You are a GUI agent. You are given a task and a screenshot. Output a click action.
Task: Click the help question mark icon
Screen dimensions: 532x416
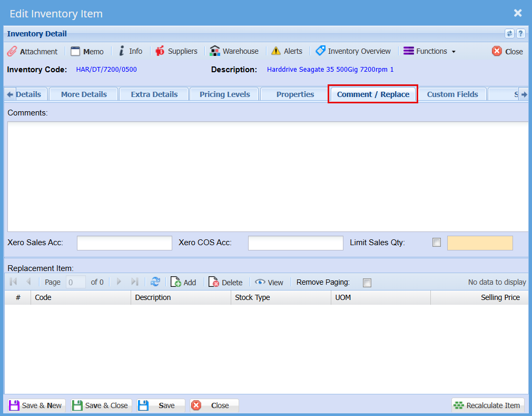click(520, 34)
